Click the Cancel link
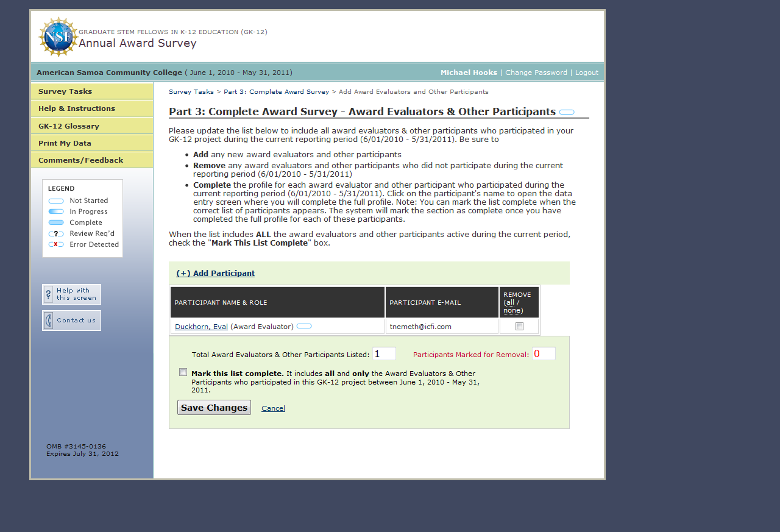780x532 pixels. pos(273,408)
